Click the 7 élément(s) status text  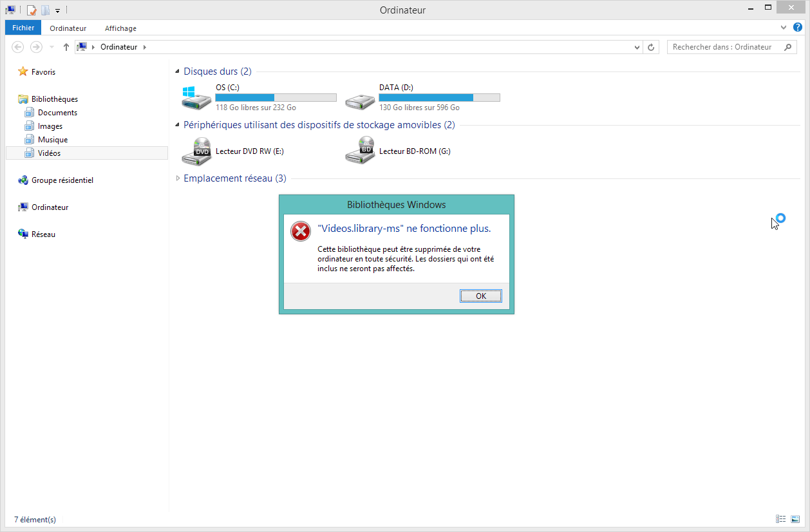click(x=35, y=519)
